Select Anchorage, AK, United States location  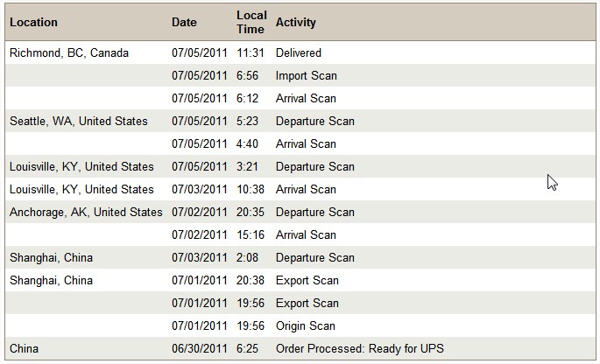point(86,213)
